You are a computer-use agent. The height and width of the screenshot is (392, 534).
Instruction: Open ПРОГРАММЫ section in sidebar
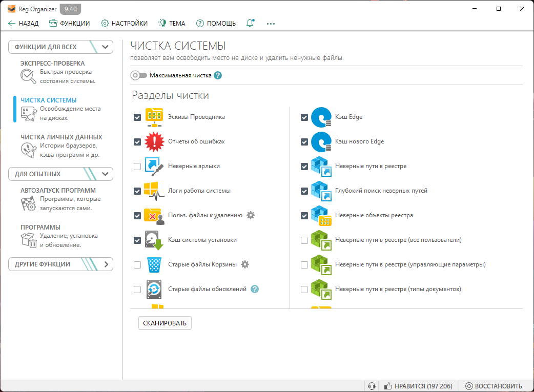[x=40, y=227]
